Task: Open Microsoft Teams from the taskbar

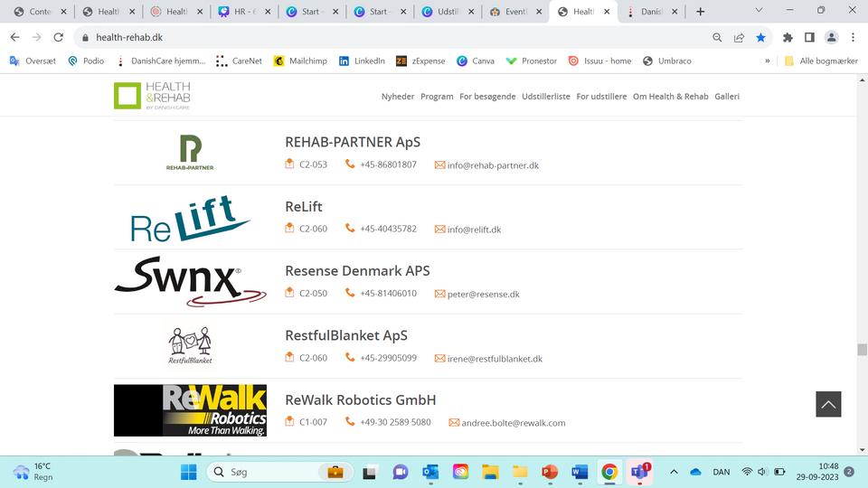Action: 639,472
